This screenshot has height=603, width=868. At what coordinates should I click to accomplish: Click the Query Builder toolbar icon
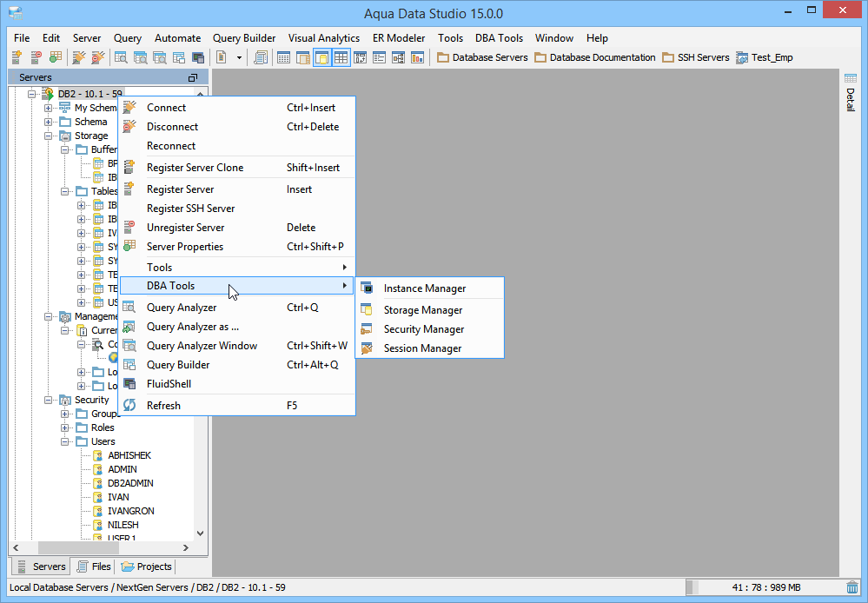tap(179, 57)
